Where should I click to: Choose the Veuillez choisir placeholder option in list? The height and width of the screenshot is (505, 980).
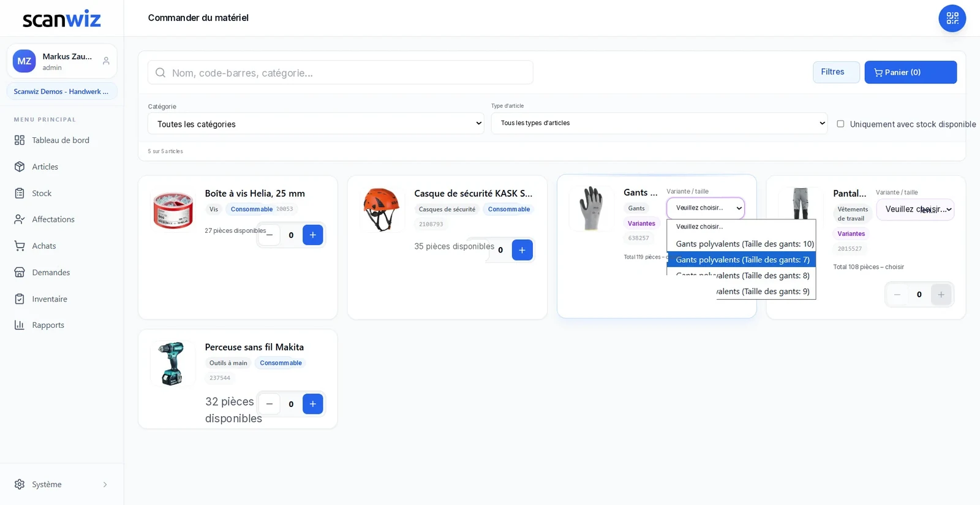pos(741,227)
